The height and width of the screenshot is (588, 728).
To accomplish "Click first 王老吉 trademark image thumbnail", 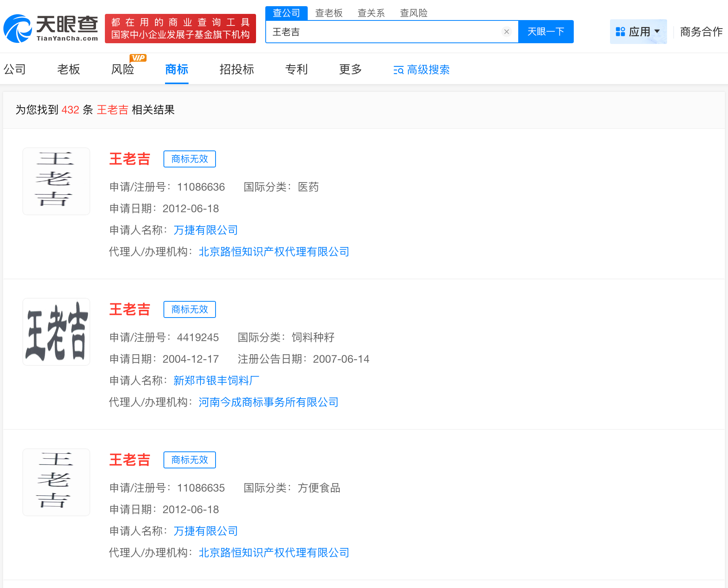I will (56, 181).
